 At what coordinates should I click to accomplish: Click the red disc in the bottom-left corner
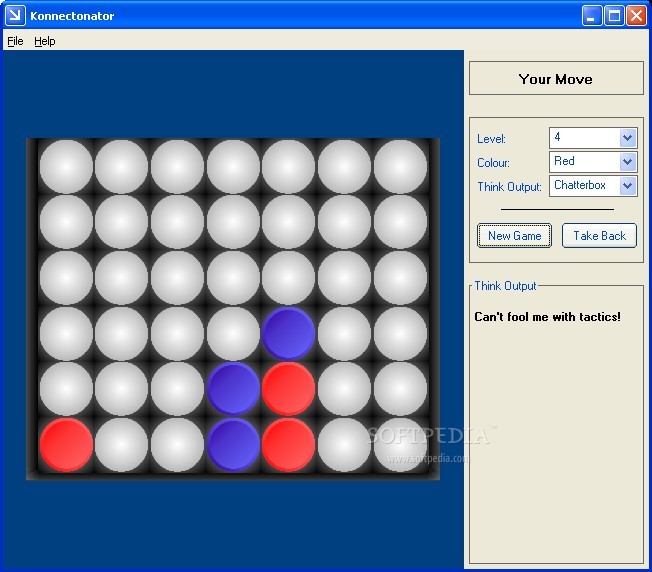(66, 445)
